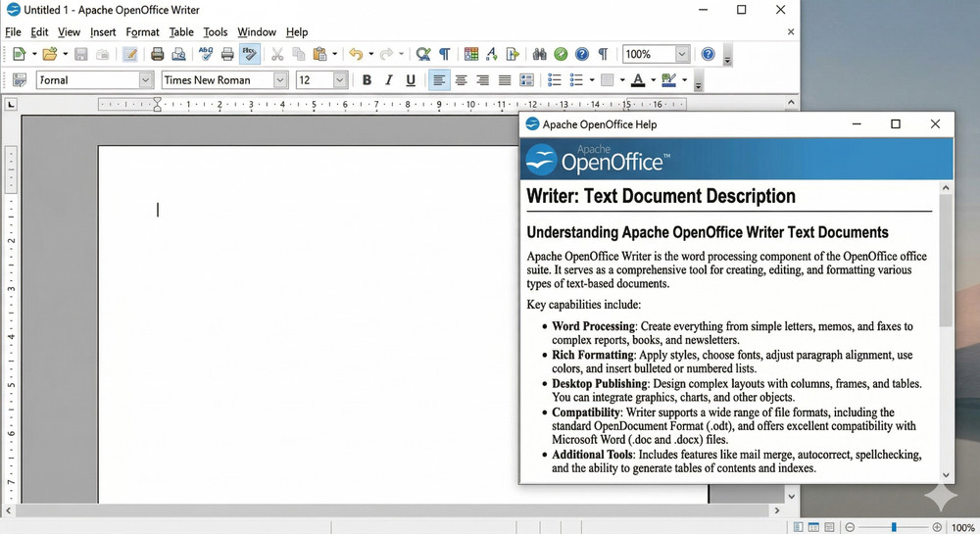Select Centered paragraph alignment

pyautogui.click(x=462, y=80)
